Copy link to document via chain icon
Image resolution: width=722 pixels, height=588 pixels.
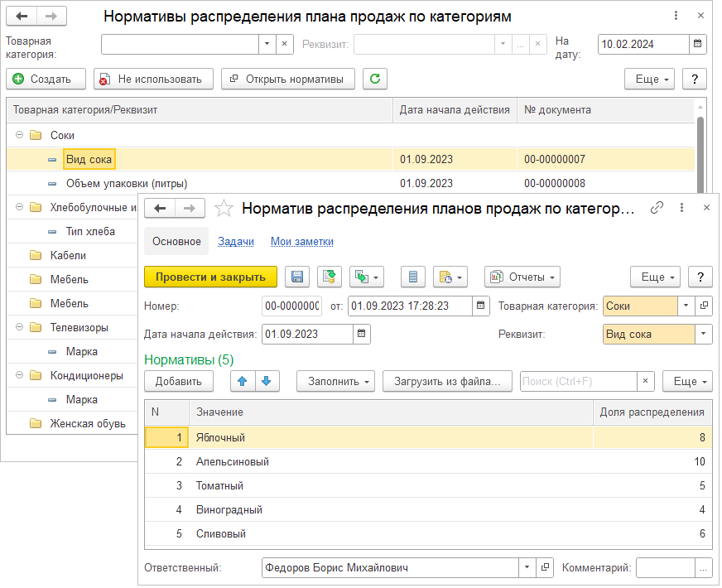coord(657,209)
